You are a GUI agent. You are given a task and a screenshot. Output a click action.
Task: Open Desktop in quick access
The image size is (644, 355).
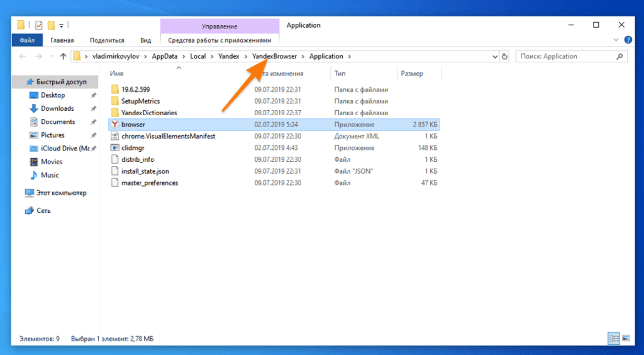(53, 95)
